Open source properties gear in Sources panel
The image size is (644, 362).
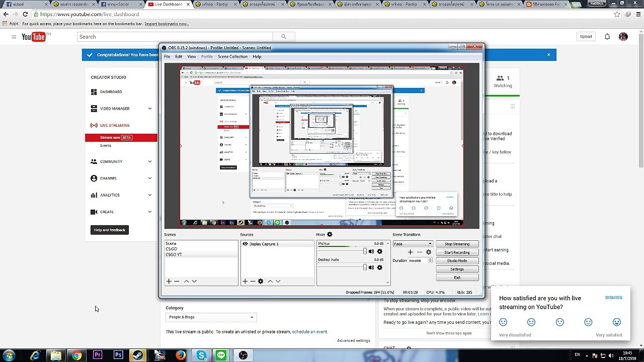(261, 282)
